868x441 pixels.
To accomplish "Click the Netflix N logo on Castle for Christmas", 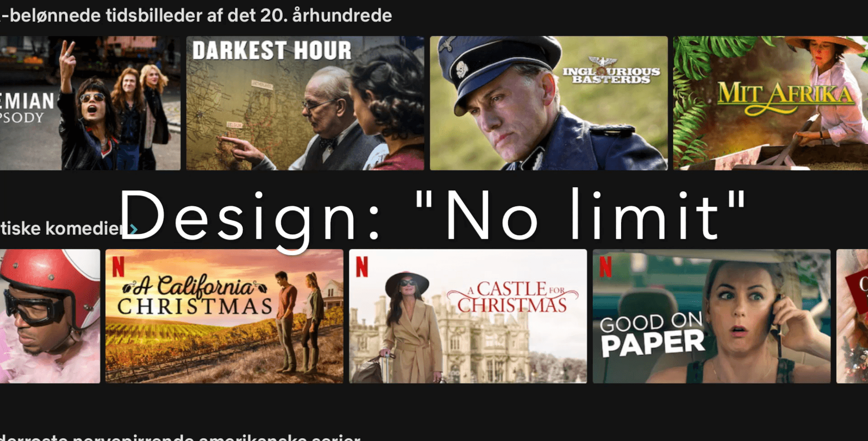I will click(362, 266).
